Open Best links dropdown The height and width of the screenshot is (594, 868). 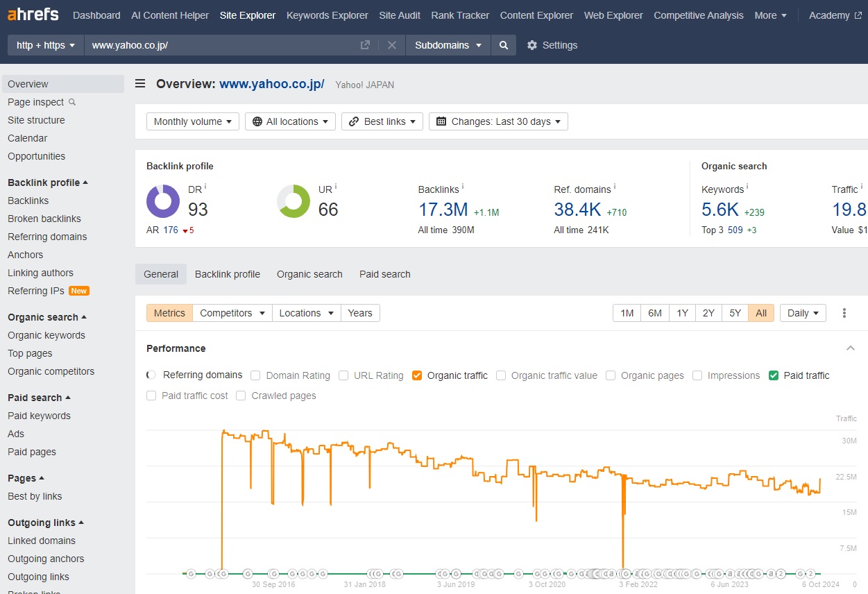382,121
